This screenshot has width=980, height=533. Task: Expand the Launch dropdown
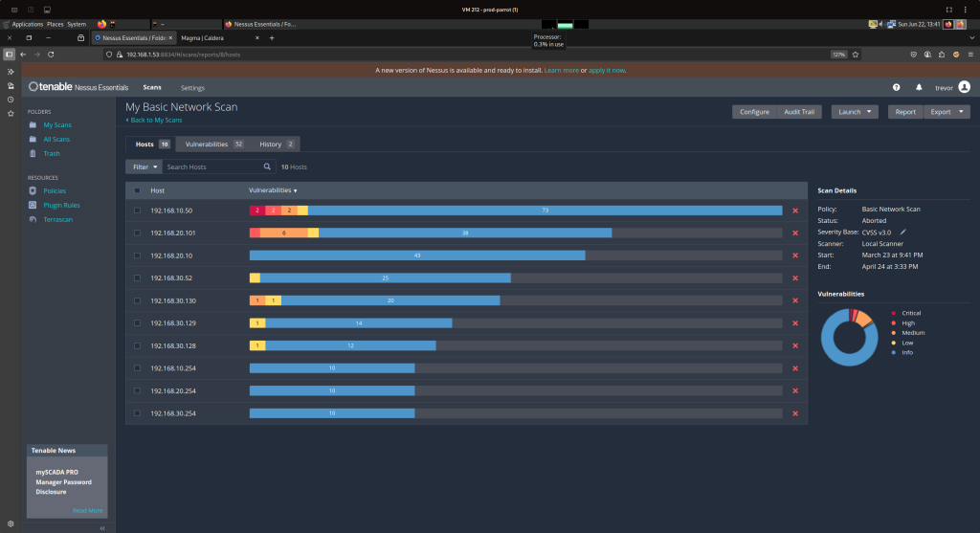coord(855,112)
